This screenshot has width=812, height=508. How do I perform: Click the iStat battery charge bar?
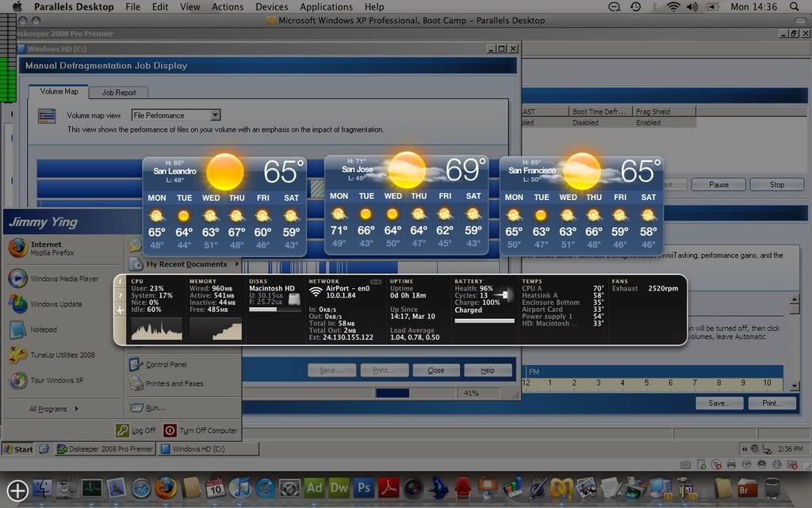tap(485, 321)
